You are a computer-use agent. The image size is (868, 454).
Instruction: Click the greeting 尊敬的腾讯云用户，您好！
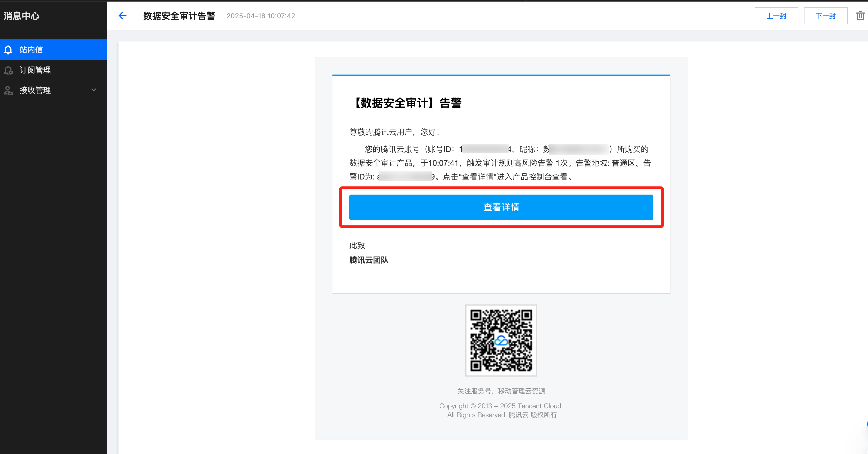click(395, 132)
